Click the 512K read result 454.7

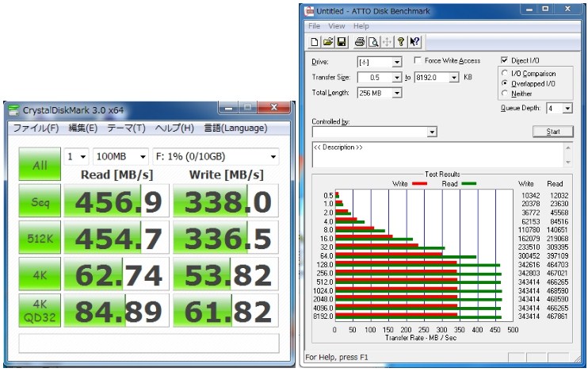click(x=116, y=237)
